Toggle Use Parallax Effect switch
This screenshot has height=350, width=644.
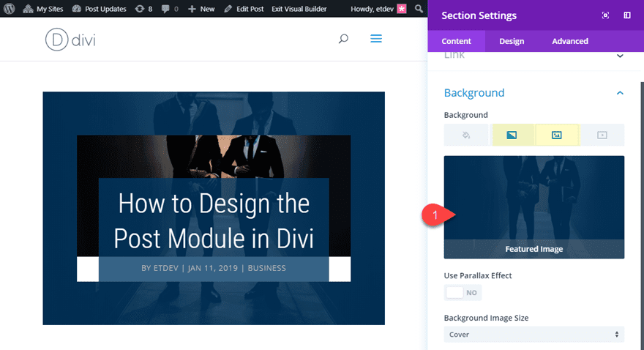[463, 292]
